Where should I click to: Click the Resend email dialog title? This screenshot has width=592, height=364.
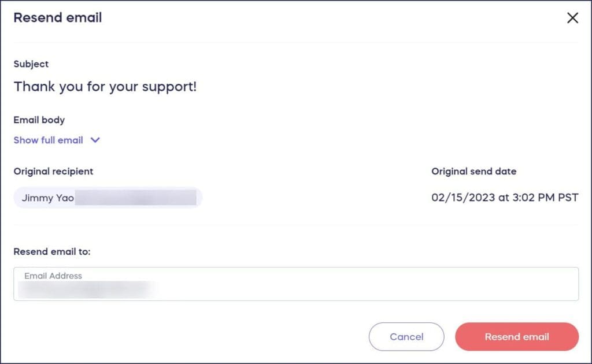[x=57, y=18]
